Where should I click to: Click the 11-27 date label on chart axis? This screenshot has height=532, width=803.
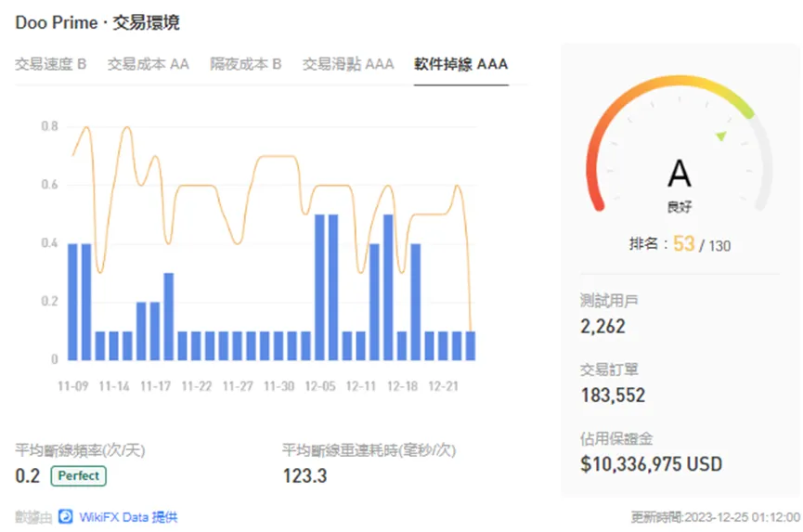point(238,386)
